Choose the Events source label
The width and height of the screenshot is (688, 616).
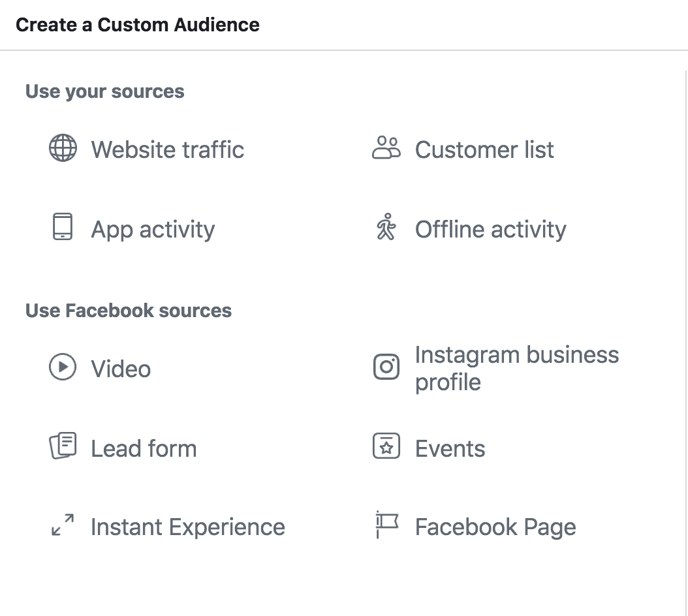(x=450, y=448)
